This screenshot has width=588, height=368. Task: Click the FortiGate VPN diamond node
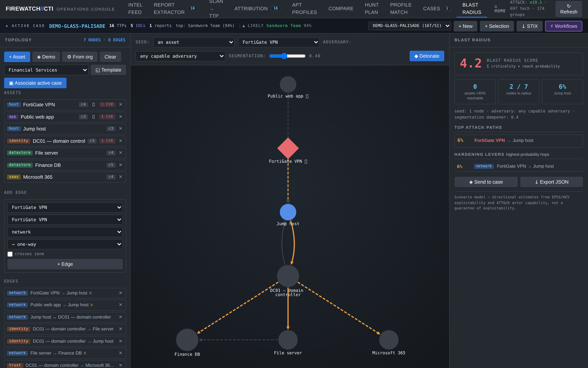click(288, 148)
